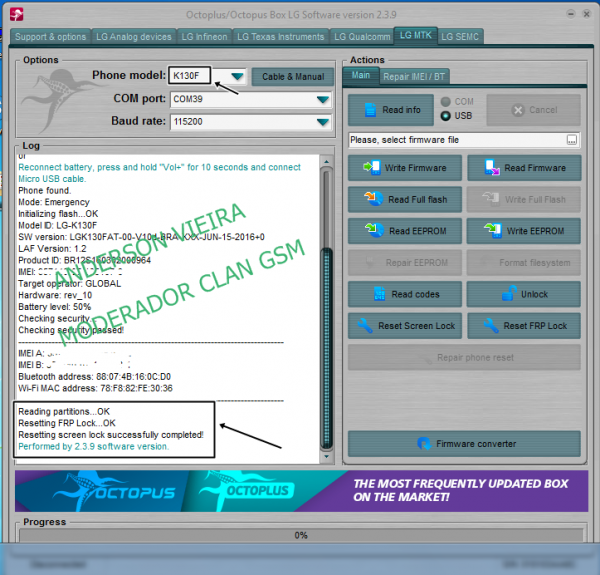Minimize the Octoplus window
Viewport: 600px width, 575px height.
click(x=571, y=14)
